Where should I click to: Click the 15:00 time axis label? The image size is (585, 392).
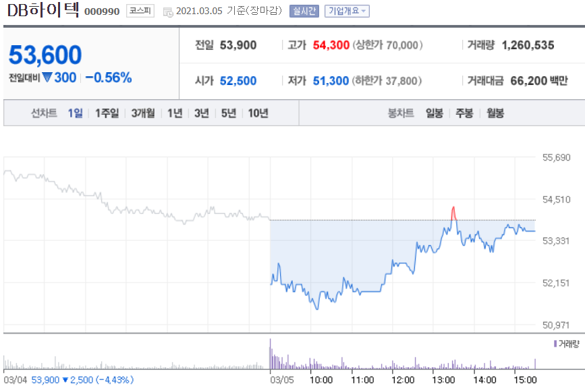point(525,380)
